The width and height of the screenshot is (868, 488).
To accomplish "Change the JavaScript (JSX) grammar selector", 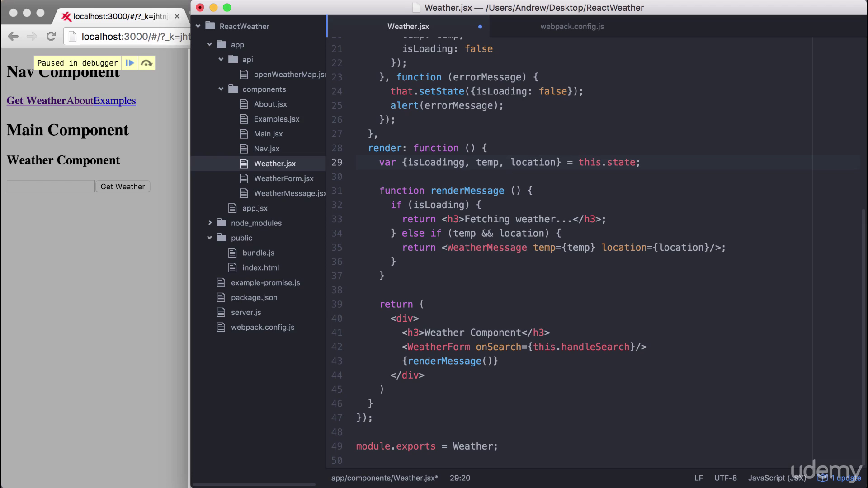I will click(777, 478).
